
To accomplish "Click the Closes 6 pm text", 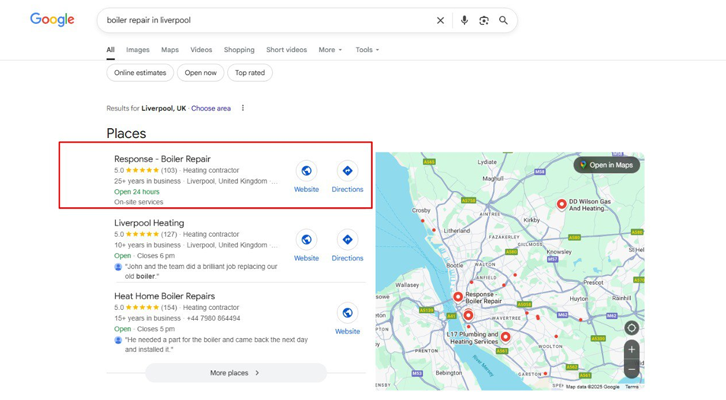I will [x=156, y=256].
